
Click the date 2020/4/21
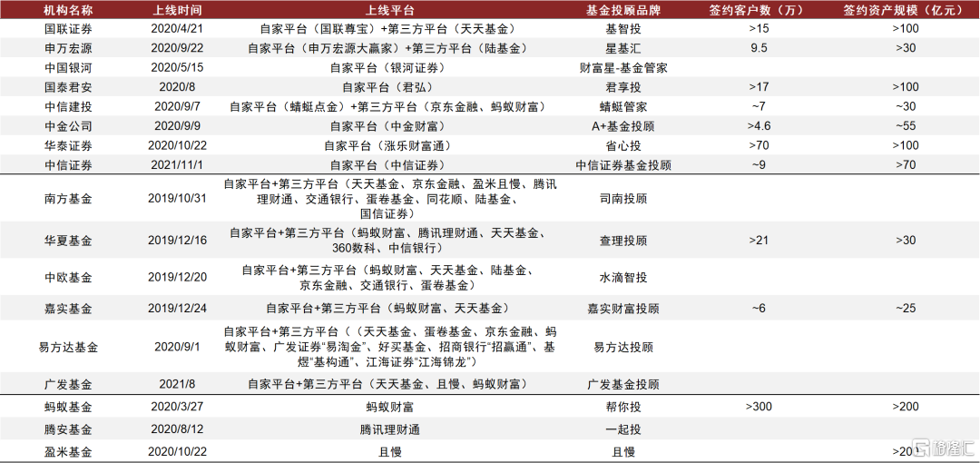coord(178,29)
